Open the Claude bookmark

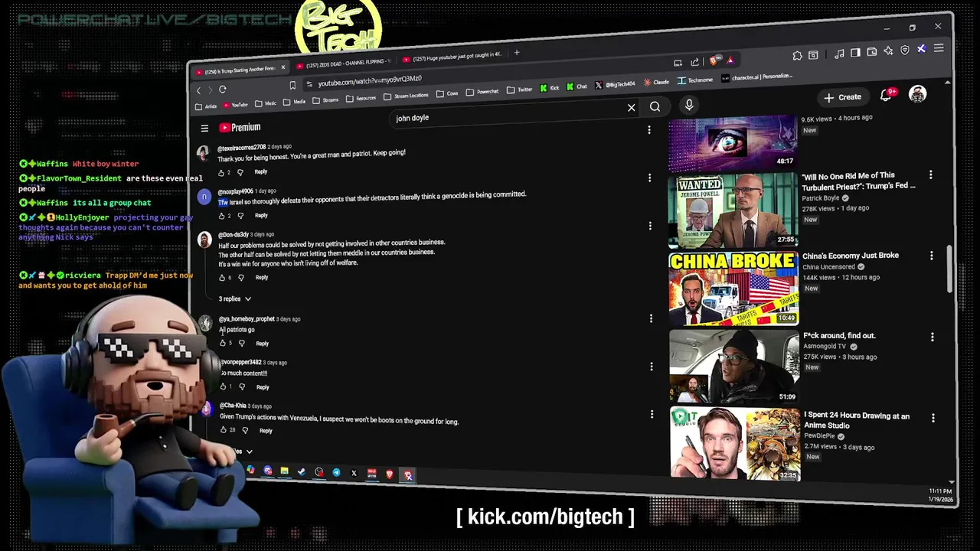(657, 82)
